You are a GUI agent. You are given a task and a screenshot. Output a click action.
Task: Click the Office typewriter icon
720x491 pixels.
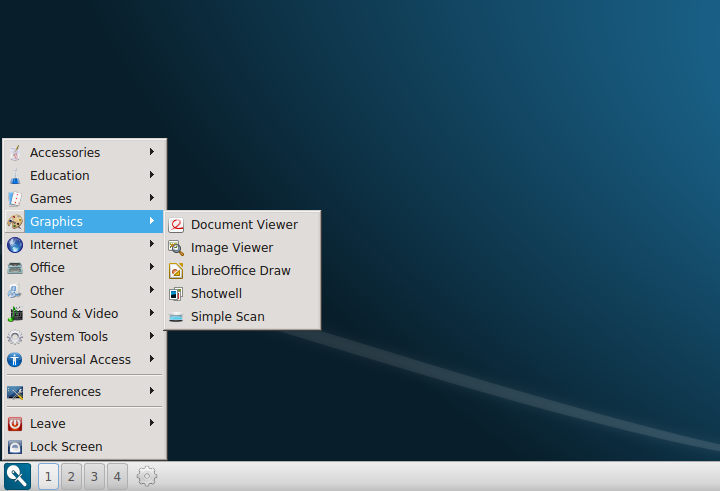[15, 267]
